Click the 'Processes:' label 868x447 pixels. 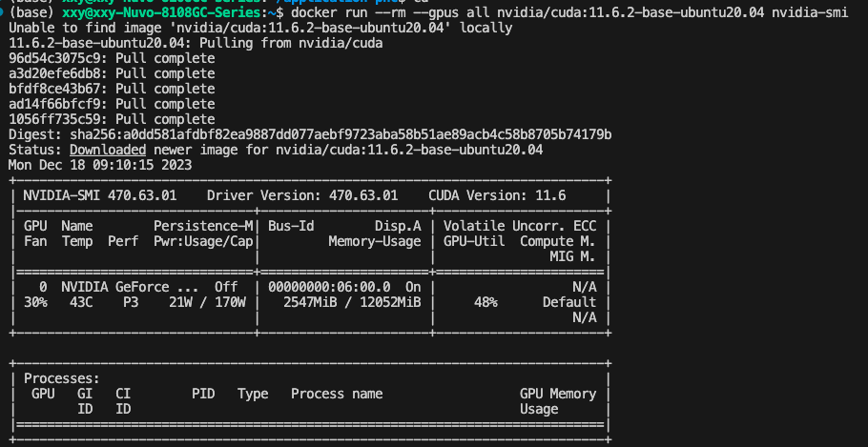(61, 379)
